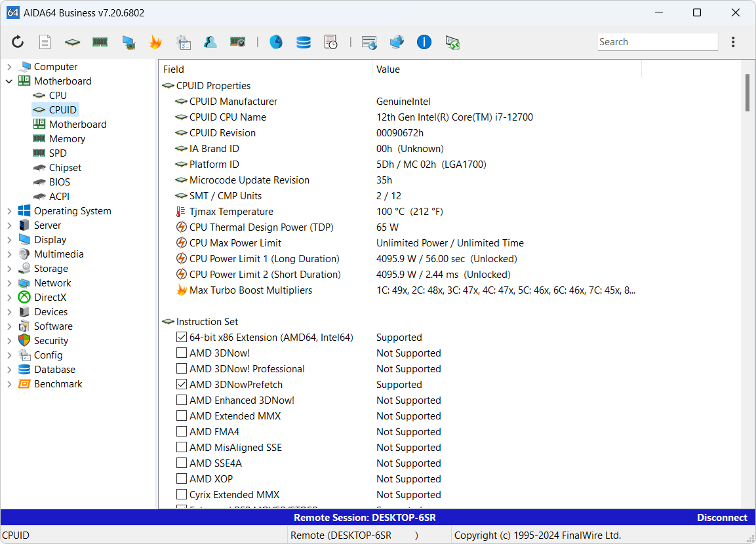Click the vertical scrollbar thumb
This screenshot has height=544, width=756.
pos(747,93)
